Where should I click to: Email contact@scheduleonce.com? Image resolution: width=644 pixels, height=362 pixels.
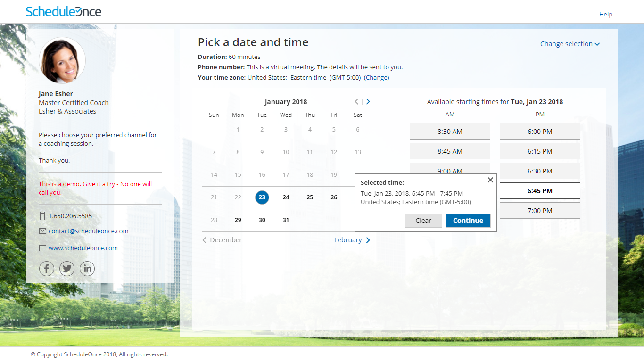click(x=88, y=231)
